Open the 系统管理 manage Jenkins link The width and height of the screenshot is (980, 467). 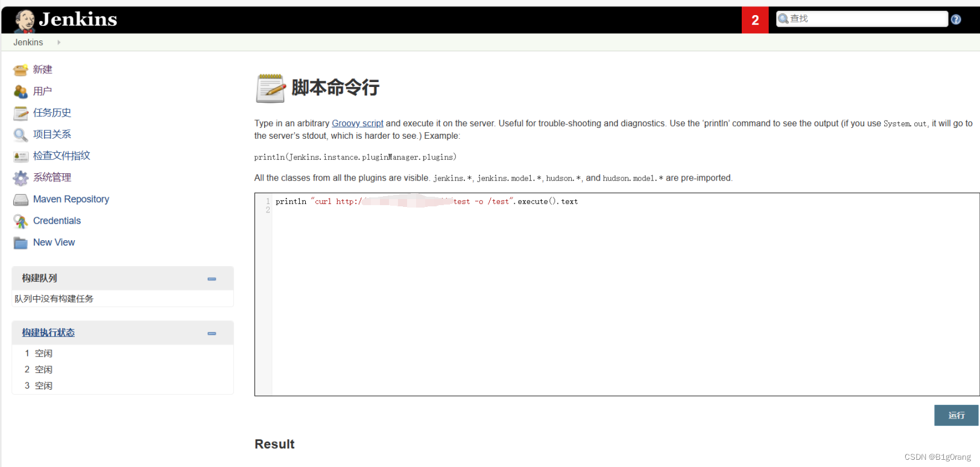pyautogui.click(x=52, y=177)
